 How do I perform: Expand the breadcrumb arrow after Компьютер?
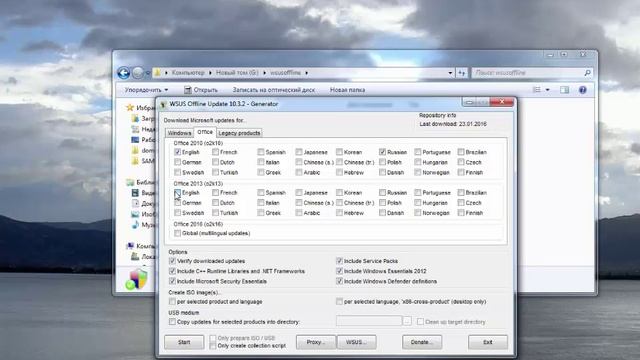coord(210,73)
